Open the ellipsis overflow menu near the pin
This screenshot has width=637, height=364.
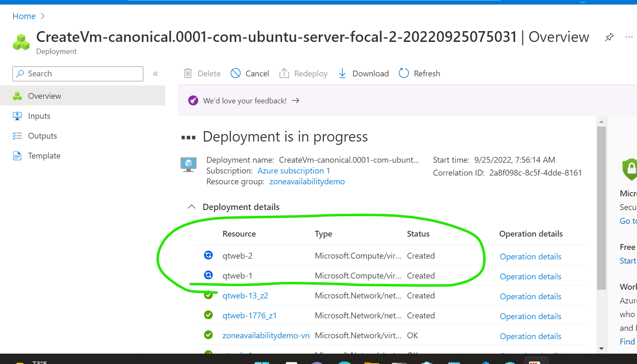[629, 37]
